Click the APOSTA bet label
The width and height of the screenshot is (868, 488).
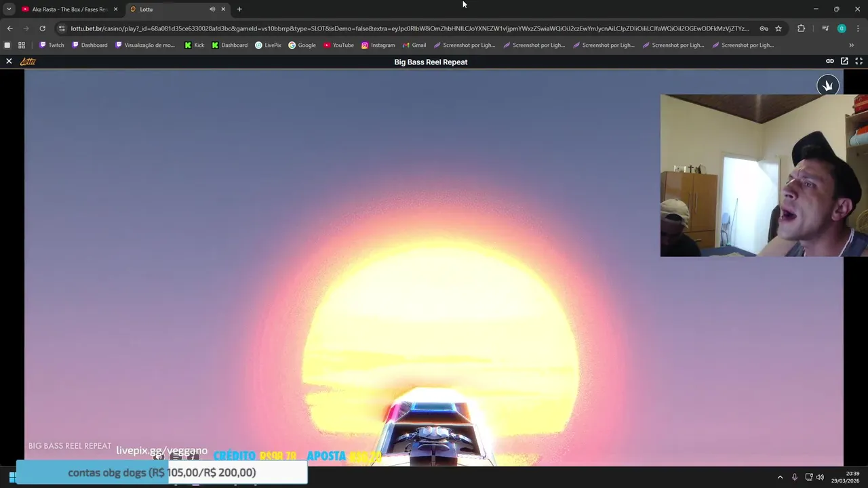coord(326,456)
